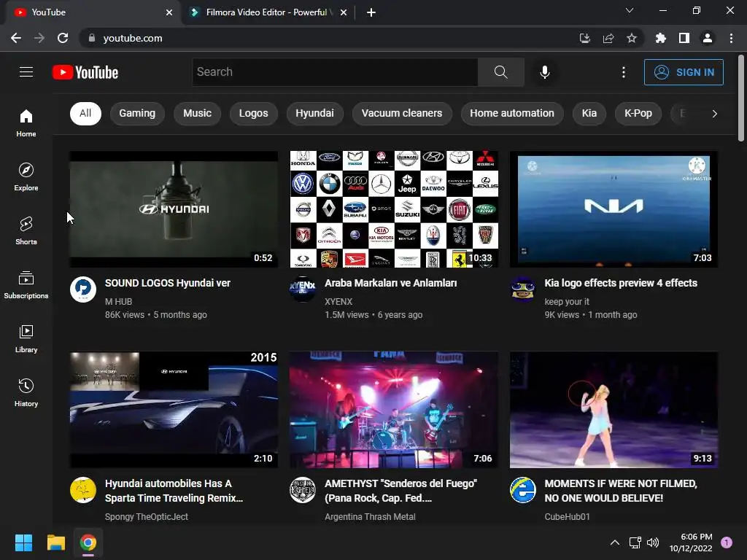Click the Spongy TheOpticJect channel name
This screenshot has height=560, width=747.
[146, 517]
